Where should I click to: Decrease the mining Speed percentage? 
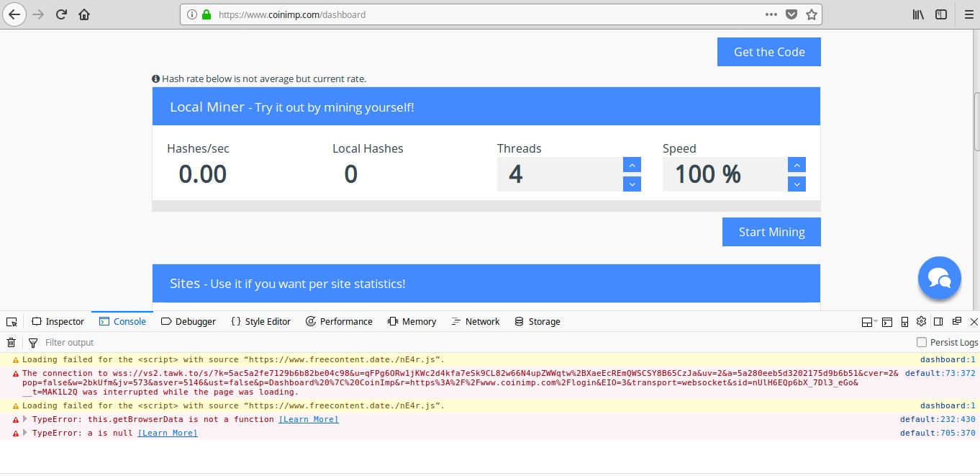pyautogui.click(x=797, y=184)
